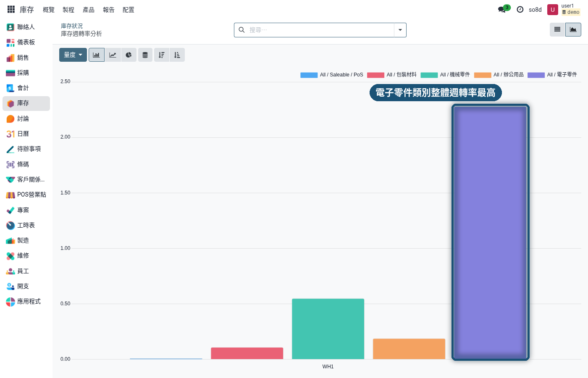
Task: Open the 量度 measures dropdown
Action: coord(73,55)
